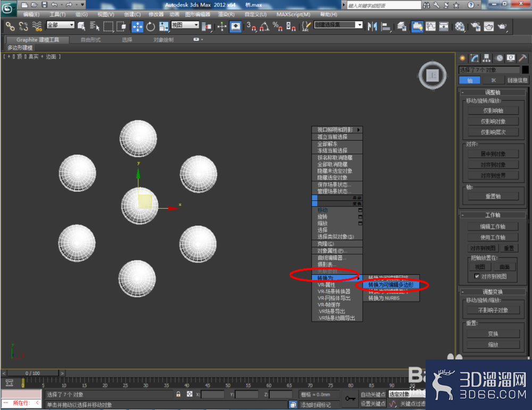Click the 不影响子对象 button

pyautogui.click(x=493, y=310)
